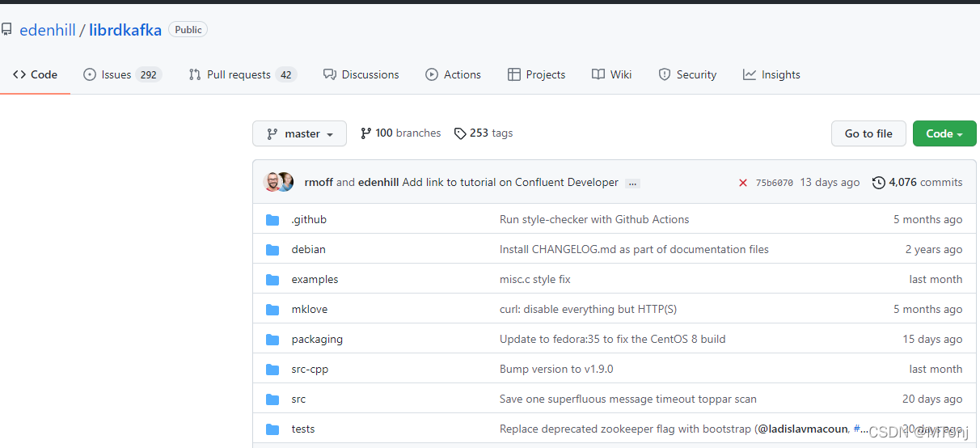Open the Pull requests tab

coord(243,74)
